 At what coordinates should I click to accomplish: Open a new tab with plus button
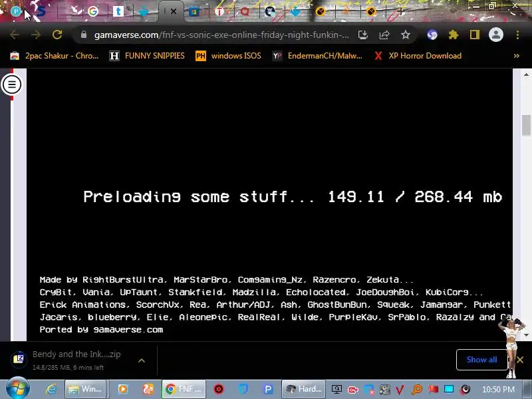pos(401,11)
